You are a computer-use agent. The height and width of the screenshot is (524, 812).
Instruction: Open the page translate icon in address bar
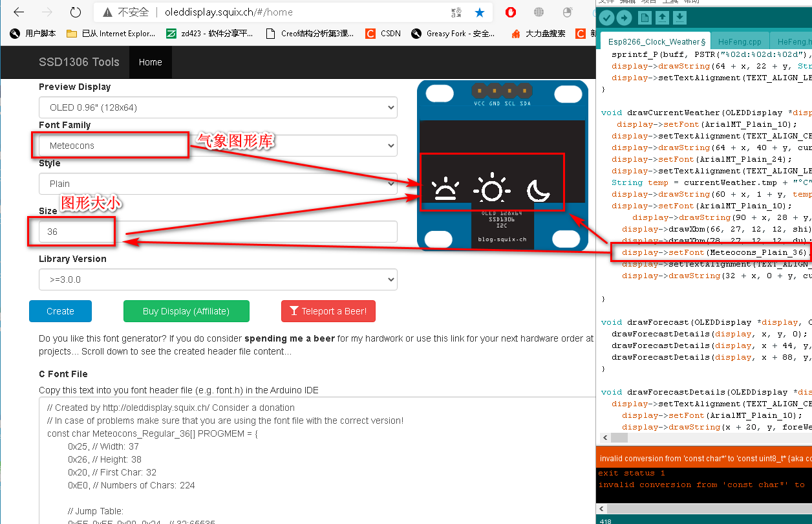point(456,12)
